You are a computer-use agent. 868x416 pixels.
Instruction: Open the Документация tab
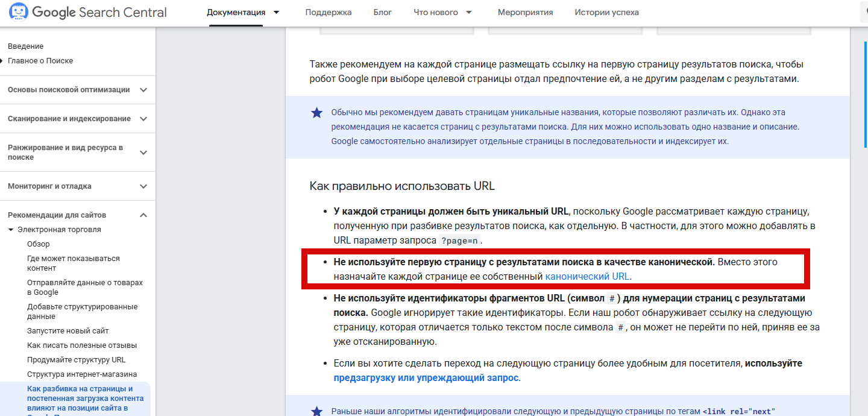coord(236,12)
